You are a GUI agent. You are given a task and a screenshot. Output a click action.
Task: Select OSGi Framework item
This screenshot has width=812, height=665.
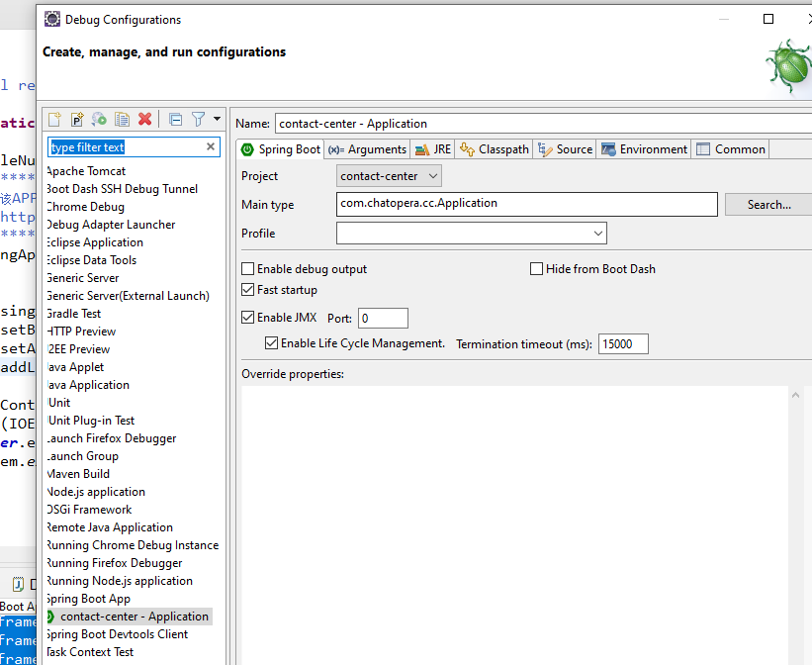tap(89, 510)
